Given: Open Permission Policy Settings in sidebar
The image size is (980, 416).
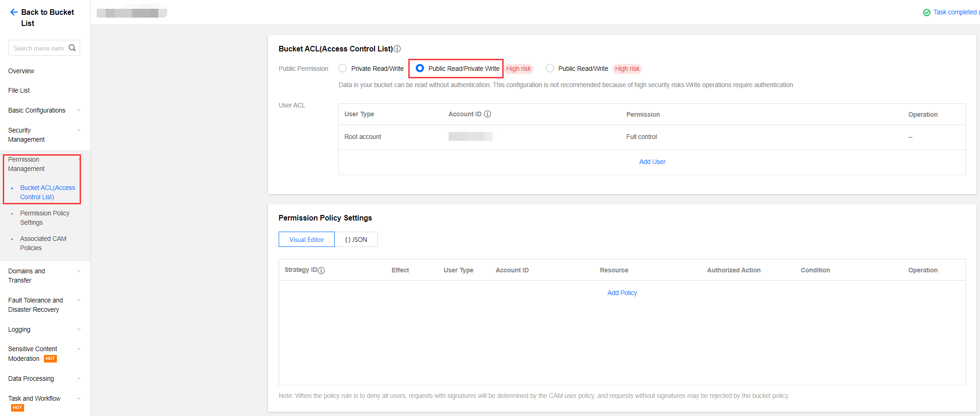Looking at the screenshot, I should click(x=44, y=218).
